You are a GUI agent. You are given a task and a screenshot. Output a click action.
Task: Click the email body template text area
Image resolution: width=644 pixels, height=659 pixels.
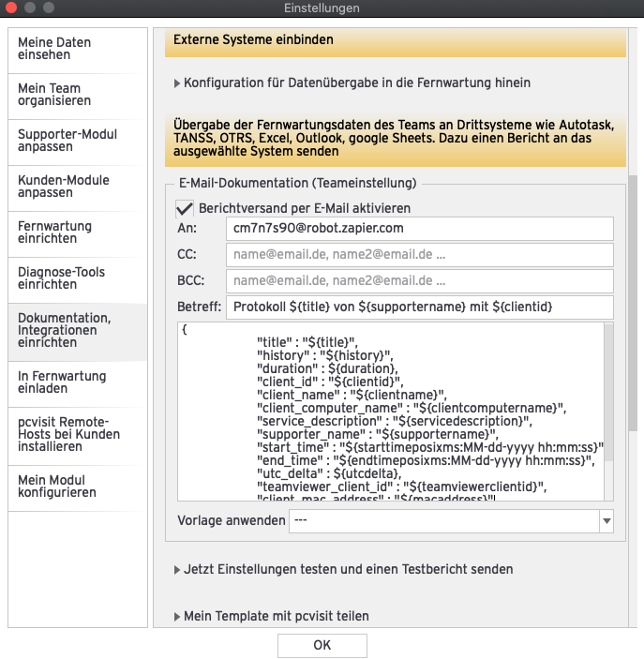click(x=389, y=411)
